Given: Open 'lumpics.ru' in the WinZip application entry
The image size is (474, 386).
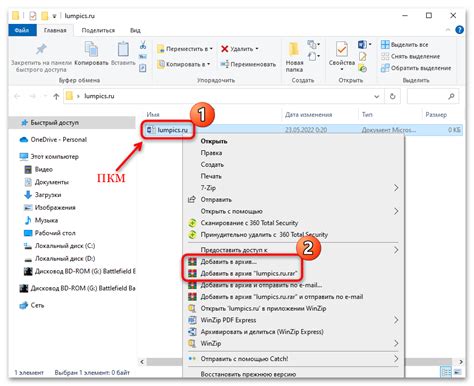Looking at the screenshot, I should coord(263,308).
